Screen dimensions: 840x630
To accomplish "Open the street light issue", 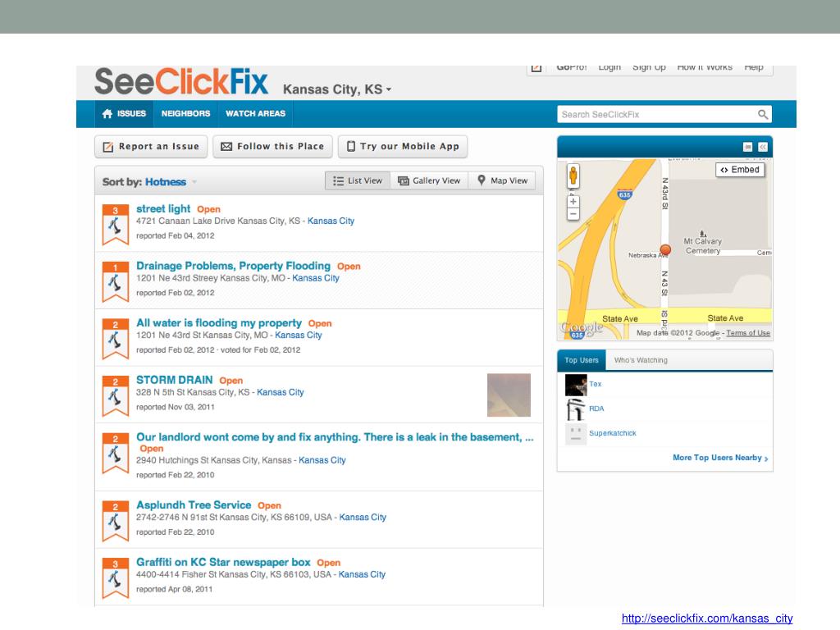I will [163, 208].
